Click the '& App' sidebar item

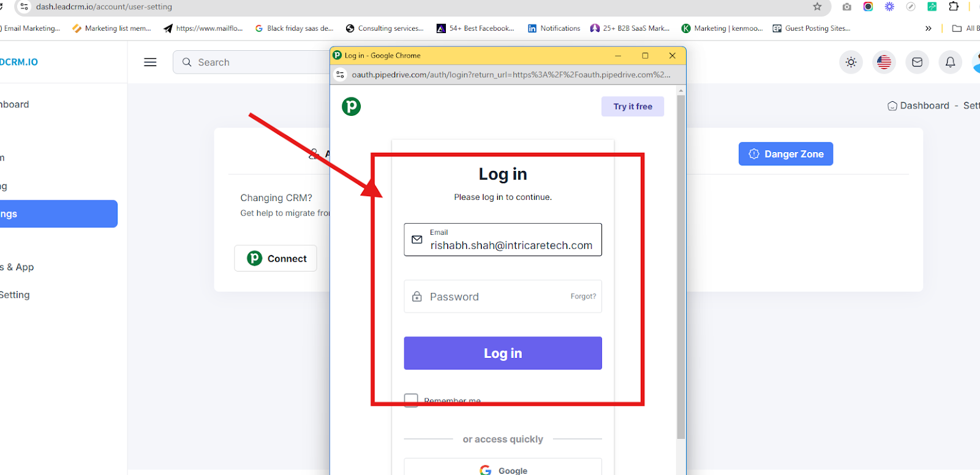pyautogui.click(x=17, y=267)
